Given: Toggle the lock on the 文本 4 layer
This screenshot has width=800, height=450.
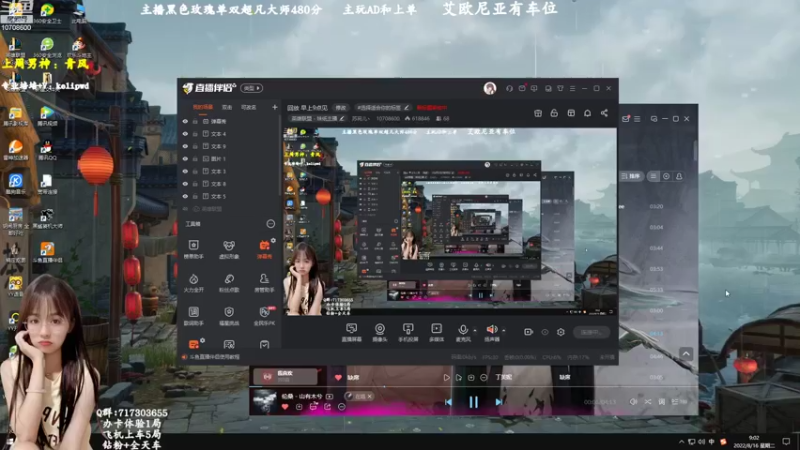Looking at the screenshot, I should [195, 134].
